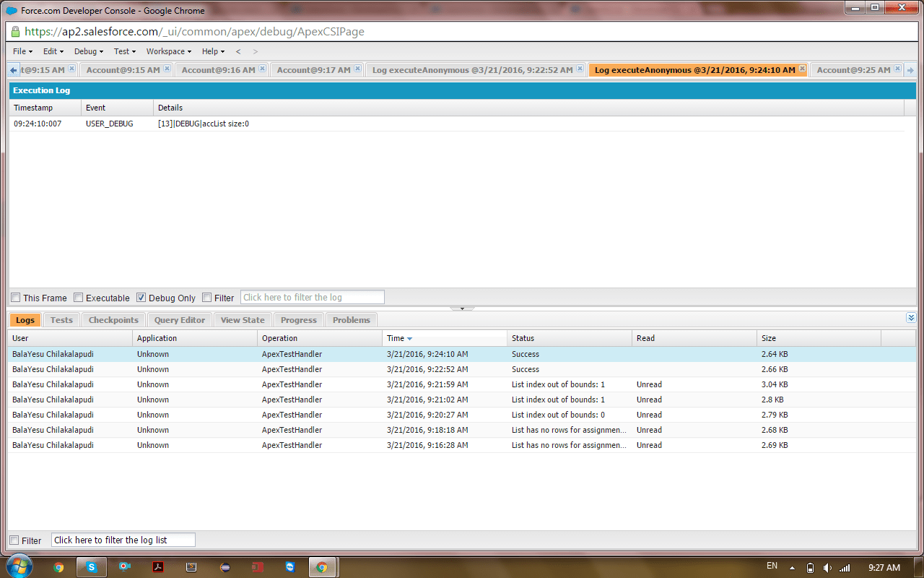The width and height of the screenshot is (924, 578).
Task: Enable the execution log Filter checkbox
Action: pos(207,298)
